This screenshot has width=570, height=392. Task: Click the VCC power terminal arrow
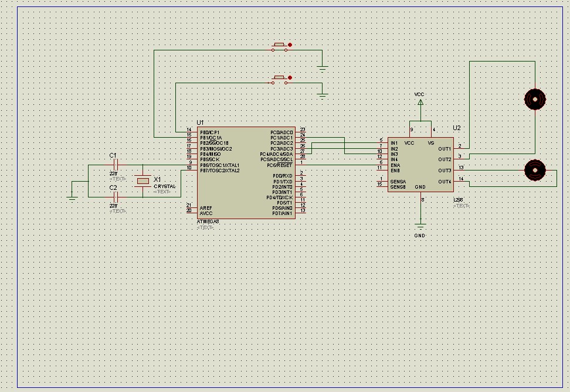[420, 103]
